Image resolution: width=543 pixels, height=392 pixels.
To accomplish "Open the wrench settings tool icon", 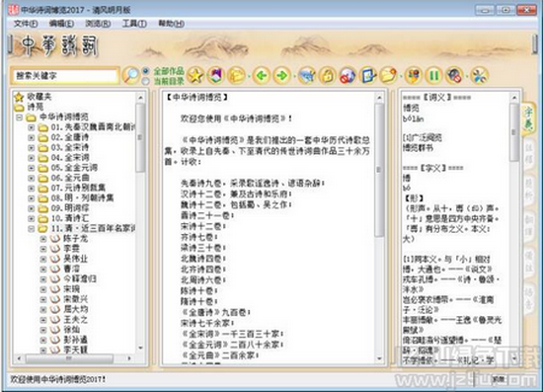I will (x=480, y=75).
